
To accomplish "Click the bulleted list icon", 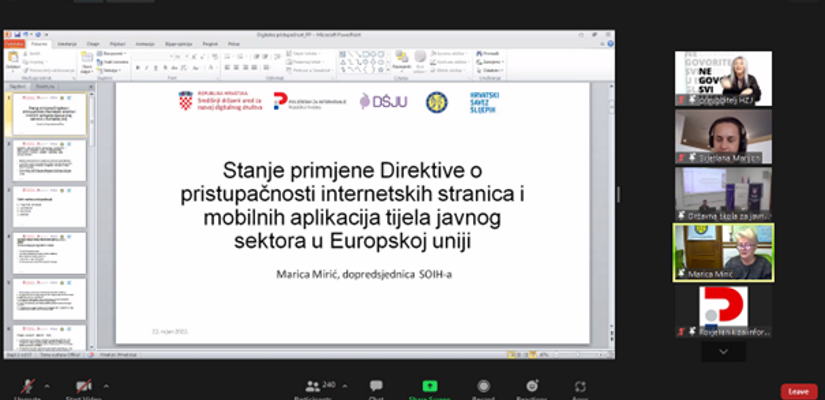I will [x=228, y=56].
